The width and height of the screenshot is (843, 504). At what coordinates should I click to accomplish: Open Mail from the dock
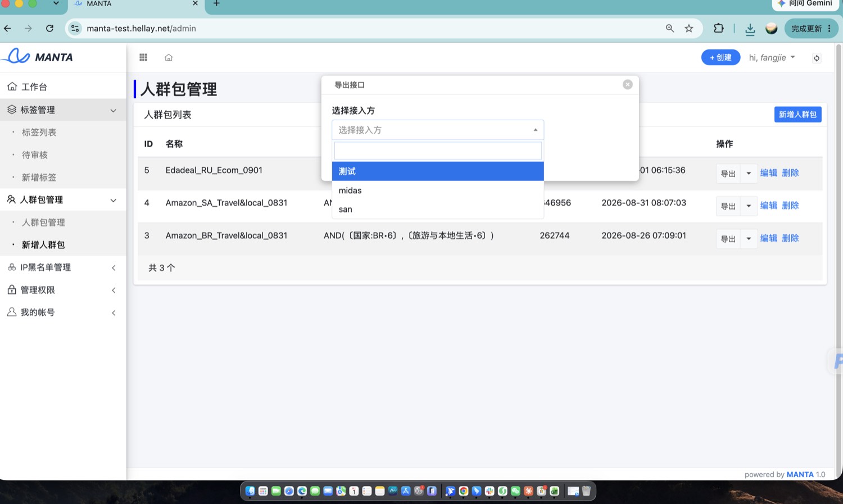pyautogui.click(x=328, y=491)
